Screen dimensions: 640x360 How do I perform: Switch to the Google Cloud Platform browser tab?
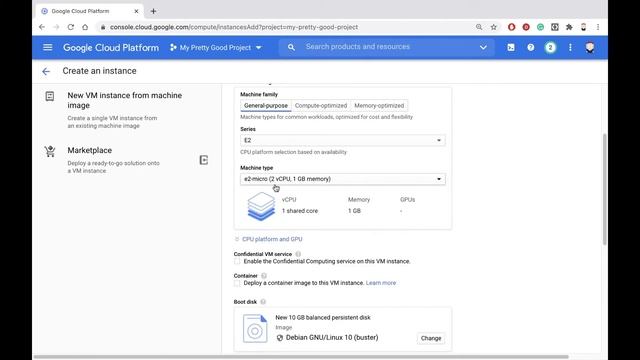(90, 11)
